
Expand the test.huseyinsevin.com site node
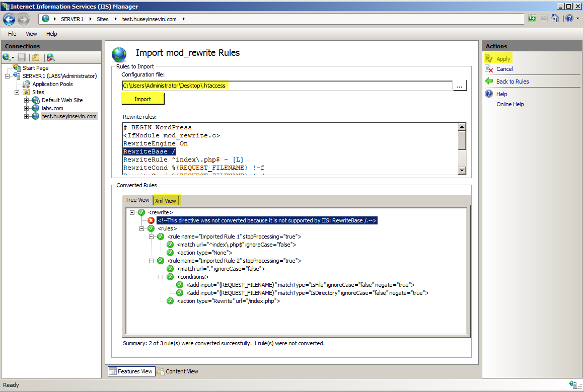27,117
